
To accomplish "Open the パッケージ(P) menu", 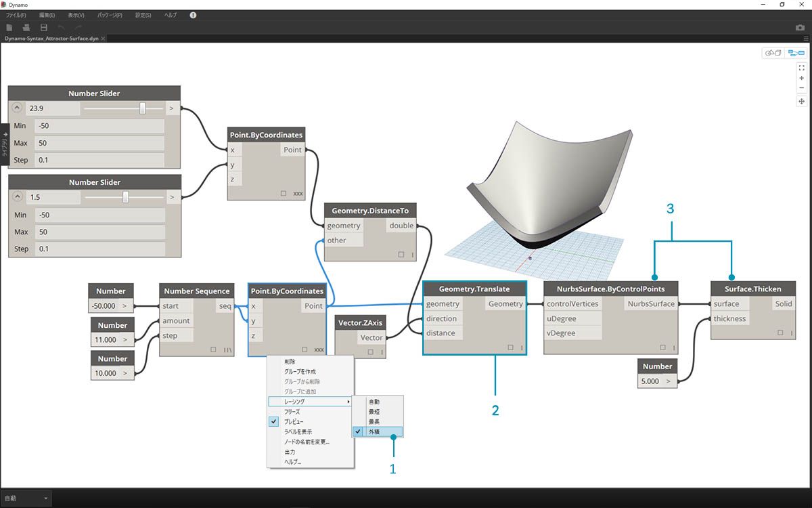I will 110,15.
